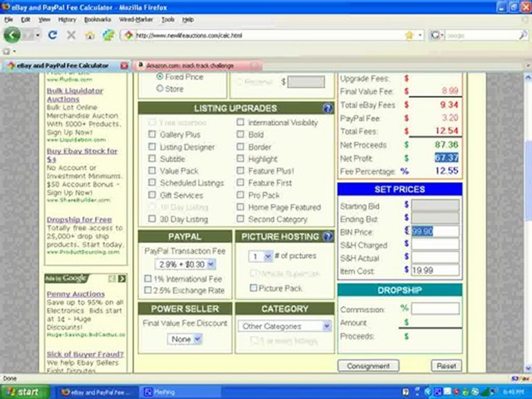532x399 pixels.
Task: Open the Buy Ebay Stock for $4 link
Action: 82,155
